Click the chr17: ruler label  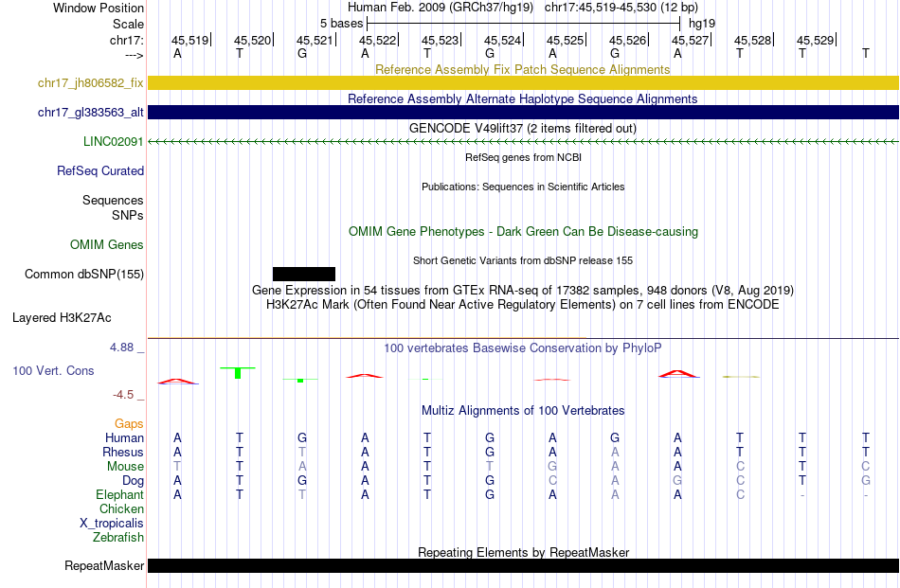127,40
